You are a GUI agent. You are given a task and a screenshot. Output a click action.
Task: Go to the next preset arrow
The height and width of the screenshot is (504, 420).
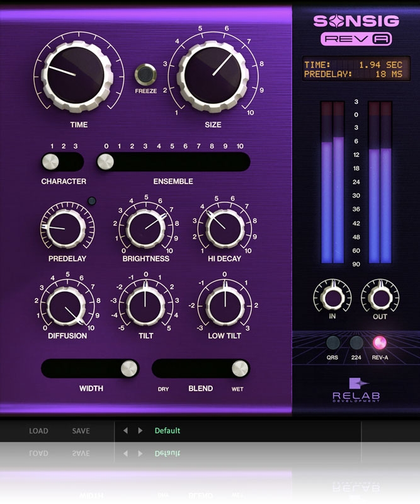tap(140, 431)
